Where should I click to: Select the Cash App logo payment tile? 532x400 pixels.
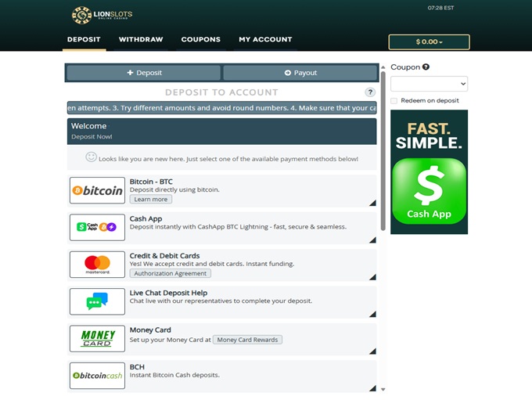coord(97,227)
